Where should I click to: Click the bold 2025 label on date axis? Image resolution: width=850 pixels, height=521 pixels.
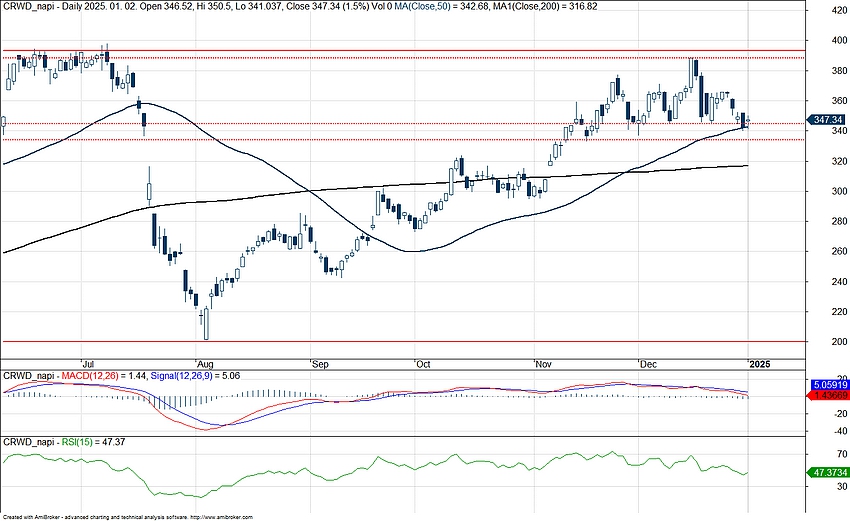[x=759, y=364]
